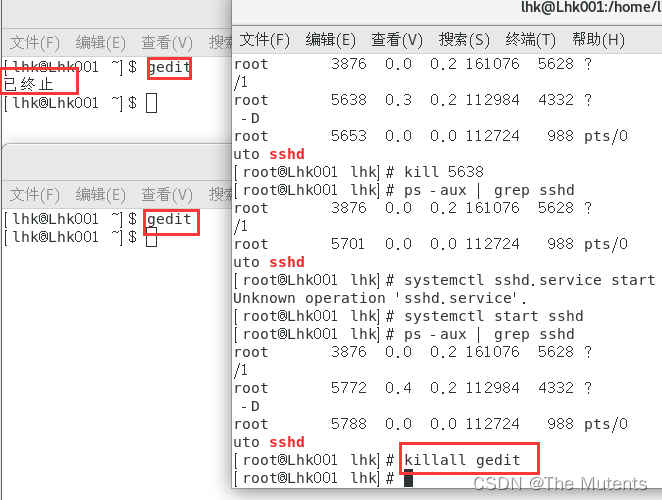Click process row with PID 5772
The image size is (662, 500).
click(413, 388)
